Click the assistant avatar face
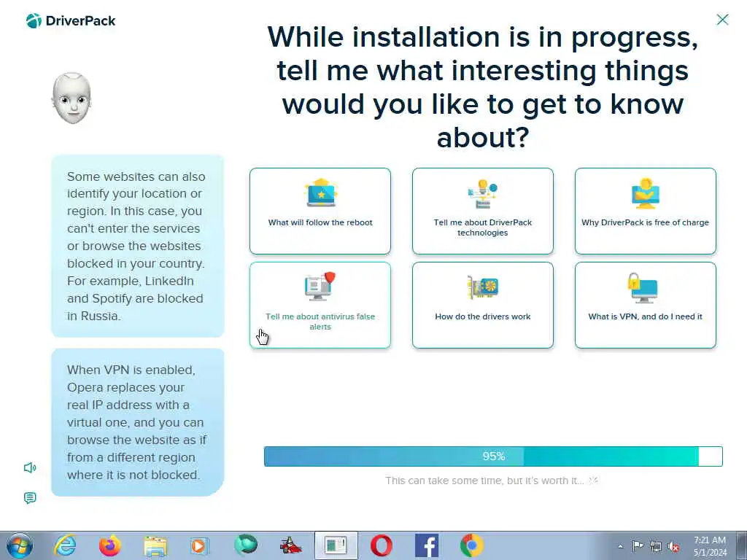Viewport: 747px width, 560px height. (x=71, y=98)
